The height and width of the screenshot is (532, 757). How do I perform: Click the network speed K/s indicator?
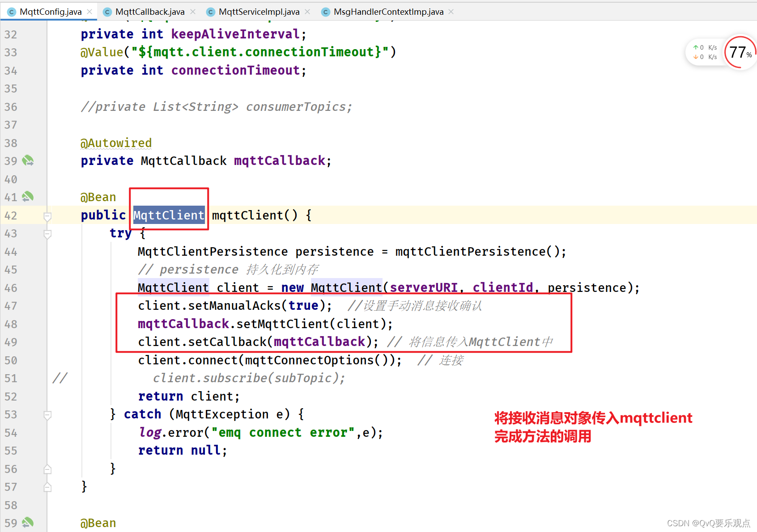705,52
